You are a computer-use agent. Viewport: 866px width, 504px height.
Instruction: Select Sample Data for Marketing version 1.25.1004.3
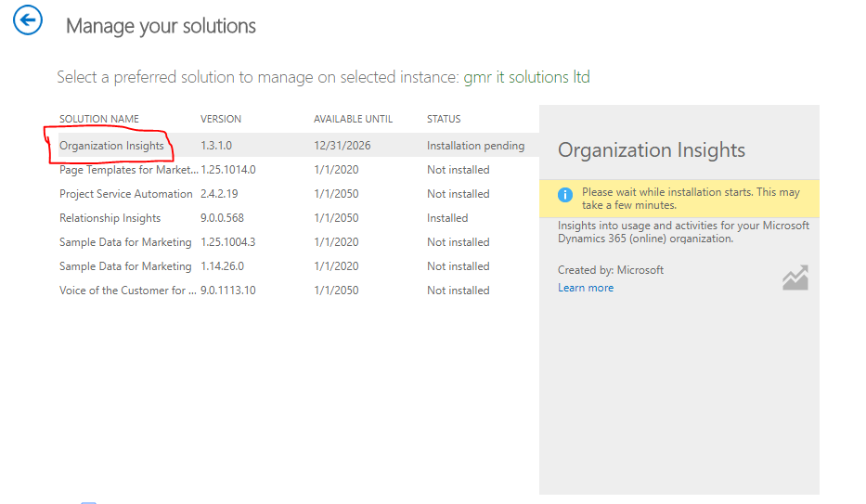(125, 242)
